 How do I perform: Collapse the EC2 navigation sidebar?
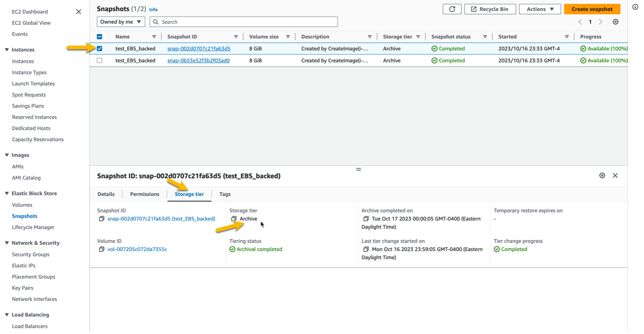click(79, 11)
